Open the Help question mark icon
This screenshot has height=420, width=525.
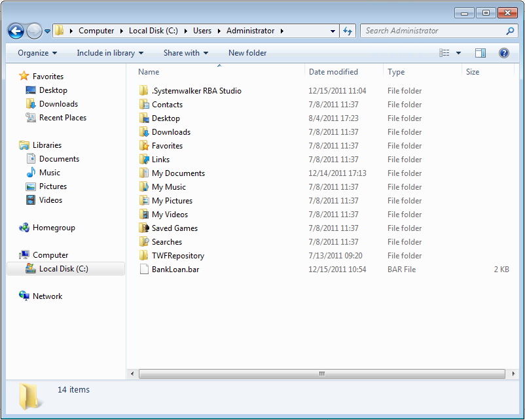point(504,53)
